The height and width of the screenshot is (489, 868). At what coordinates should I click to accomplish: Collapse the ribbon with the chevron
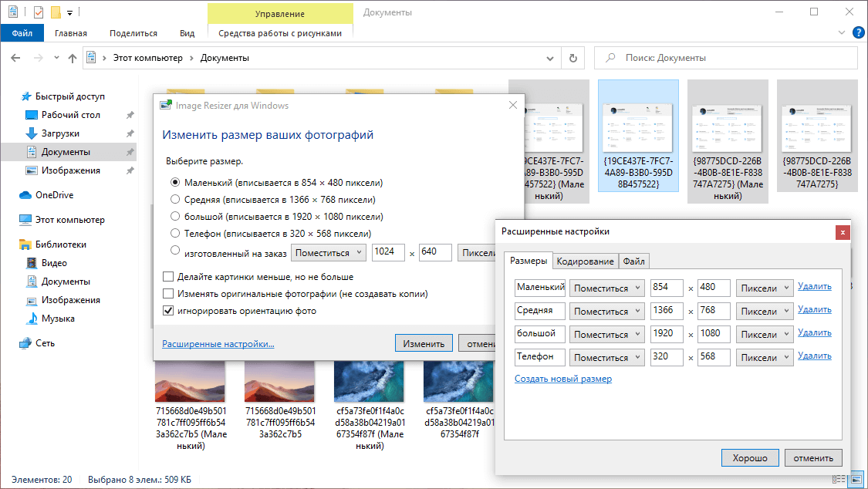click(x=841, y=32)
